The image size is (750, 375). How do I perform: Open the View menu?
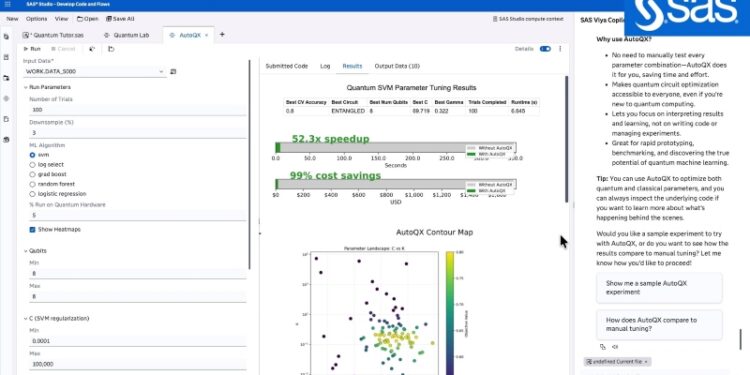coord(62,19)
